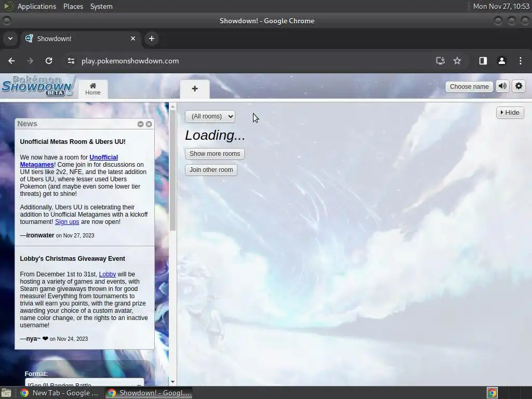Close the Showdown! browser tab
This screenshot has width=532, height=399.
point(133,38)
